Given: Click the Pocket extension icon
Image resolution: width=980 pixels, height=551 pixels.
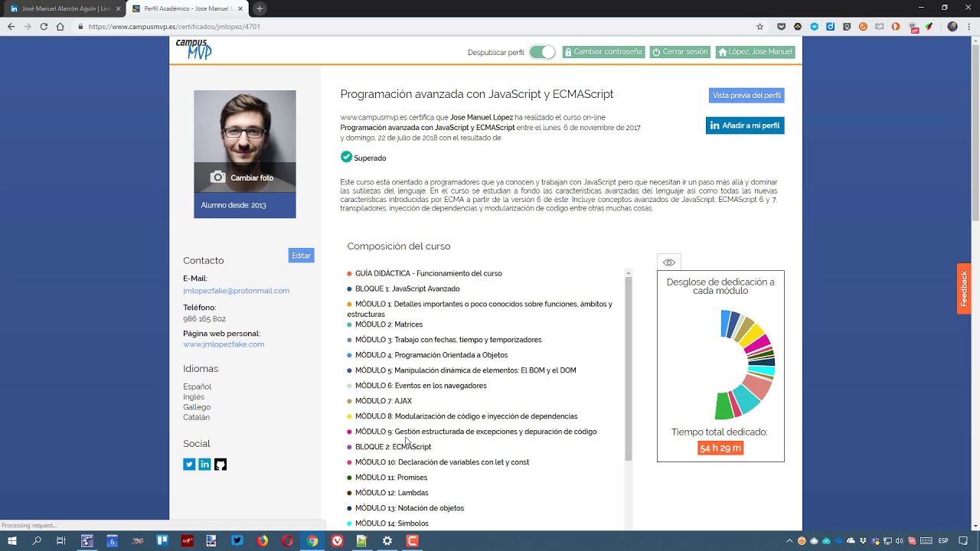Looking at the screenshot, I should pyautogui.click(x=781, y=26).
